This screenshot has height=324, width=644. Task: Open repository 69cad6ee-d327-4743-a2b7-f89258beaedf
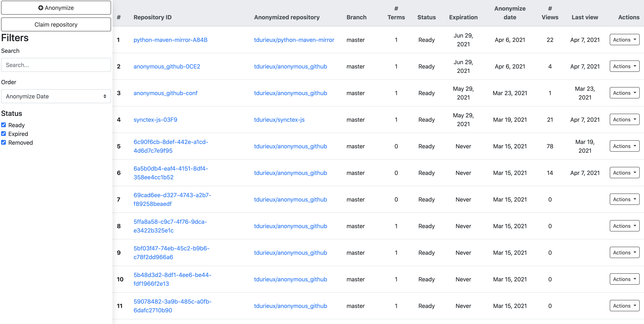coord(172,199)
